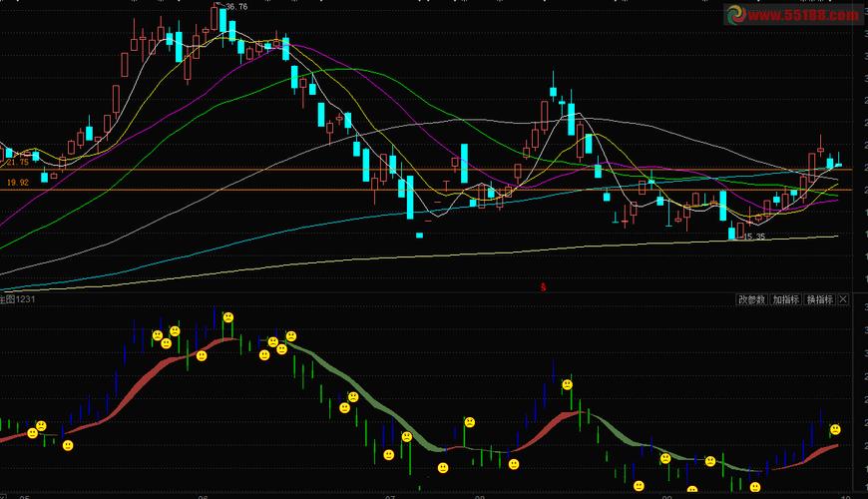Open the 换指标 switch indicator option
The height and width of the screenshot is (499, 868).
tap(819, 299)
